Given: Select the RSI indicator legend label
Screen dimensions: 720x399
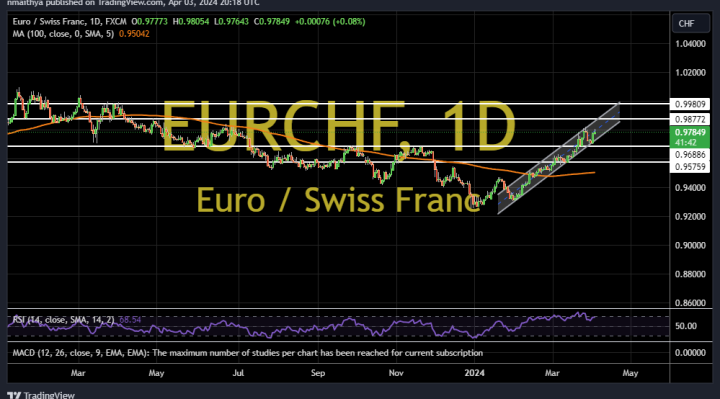Looking at the screenshot, I should click(63, 320).
